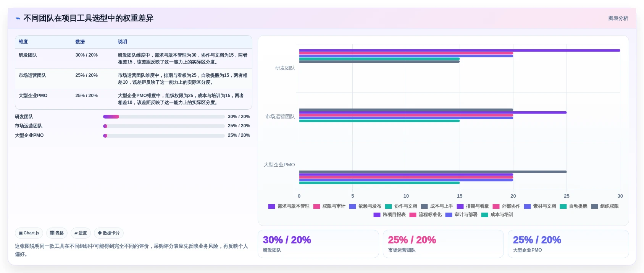Screen dimensions: 644x273
Task: Toggle the 权限与审计 legend series
Action: point(329,206)
